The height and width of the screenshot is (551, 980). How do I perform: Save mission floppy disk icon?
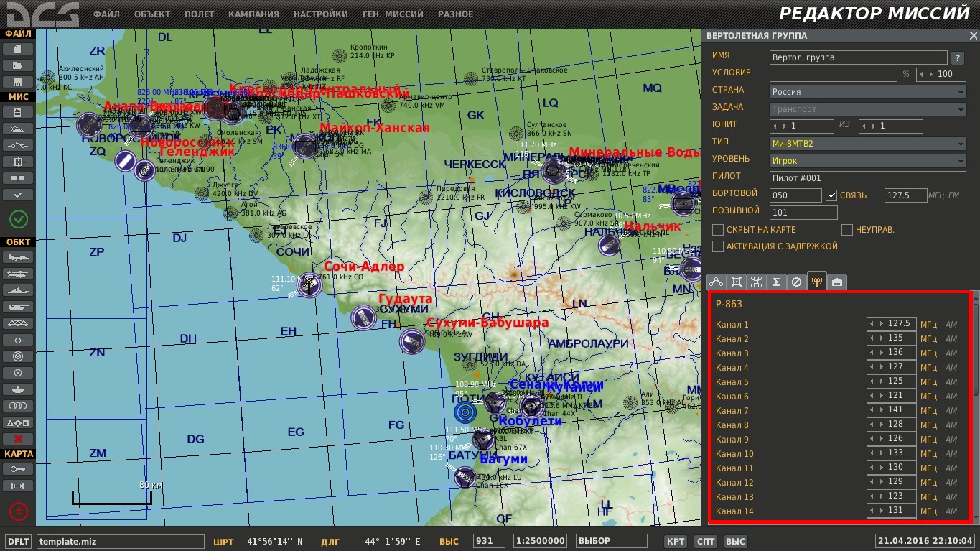tap(18, 82)
